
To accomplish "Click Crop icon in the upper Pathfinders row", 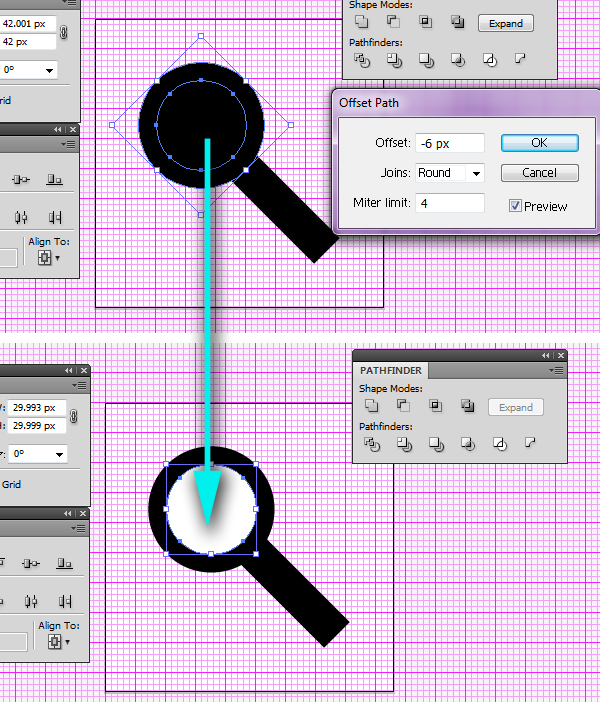I will (458, 60).
